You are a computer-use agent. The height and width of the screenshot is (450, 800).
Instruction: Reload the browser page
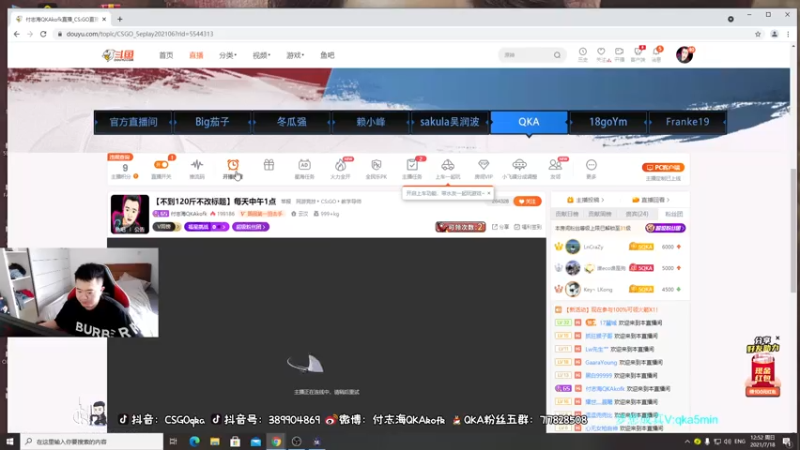[x=43, y=34]
